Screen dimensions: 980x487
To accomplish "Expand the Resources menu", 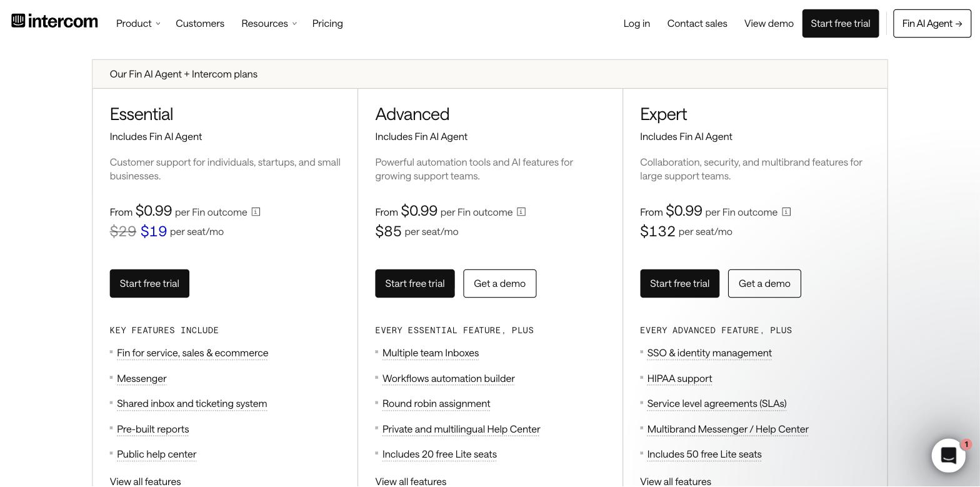I will [269, 23].
